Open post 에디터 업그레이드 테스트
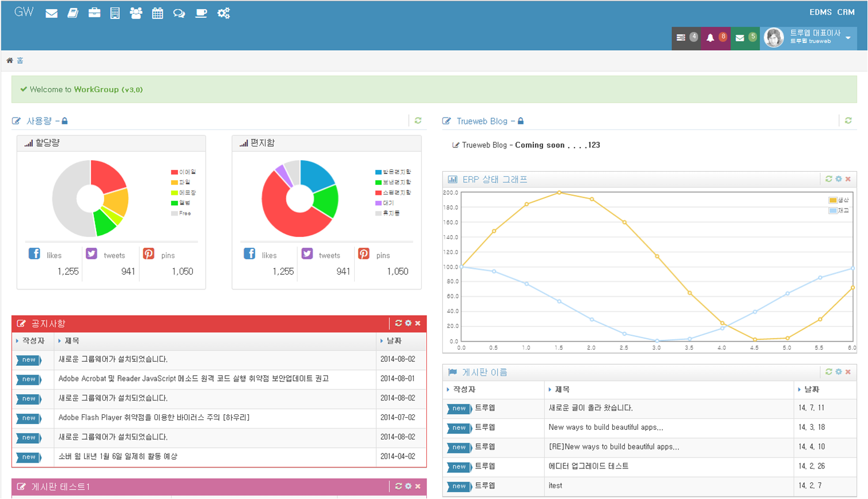Screen dimensions: 868x499 coord(589,466)
